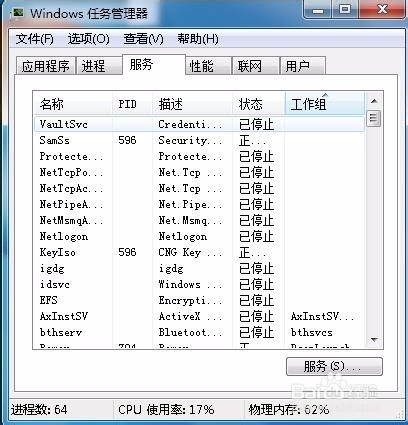Minimize the Task Manager window

pos(318,10)
